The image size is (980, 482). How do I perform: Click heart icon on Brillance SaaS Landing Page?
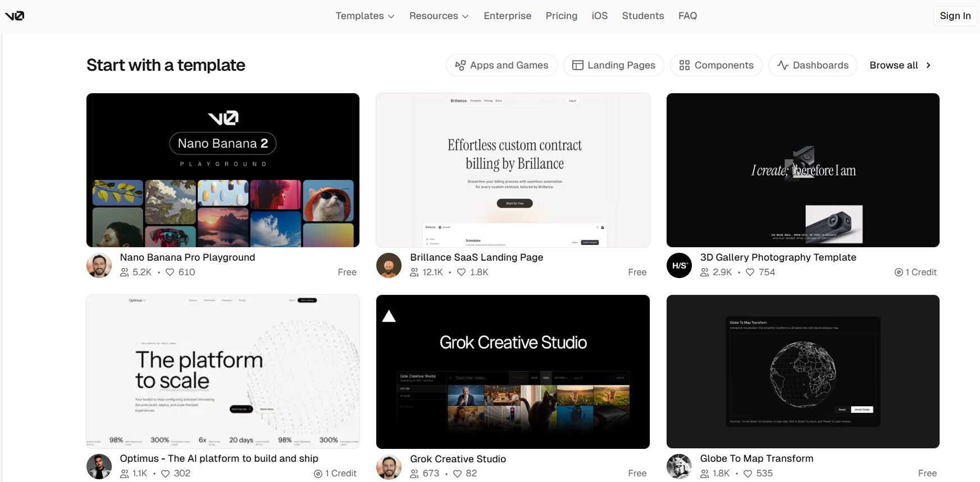coord(461,272)
